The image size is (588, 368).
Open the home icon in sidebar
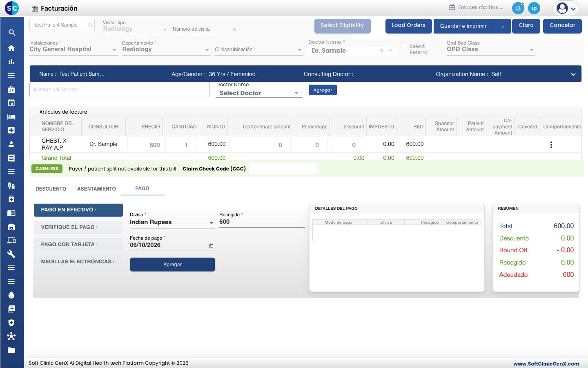[11, 48]
